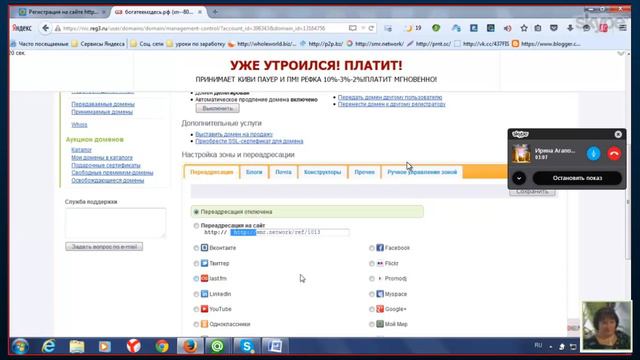Screen dimensions: 640x360
Task: Switch to the Почта tab
Action: point(283,172)
